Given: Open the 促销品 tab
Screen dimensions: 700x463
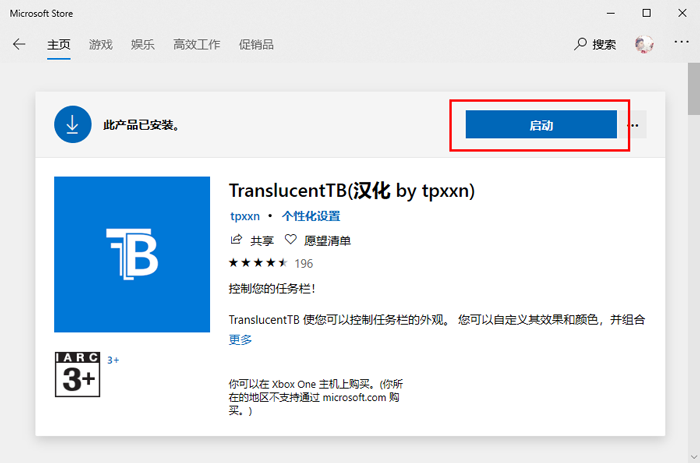Looking at the screenshot, I should point(256,44).
